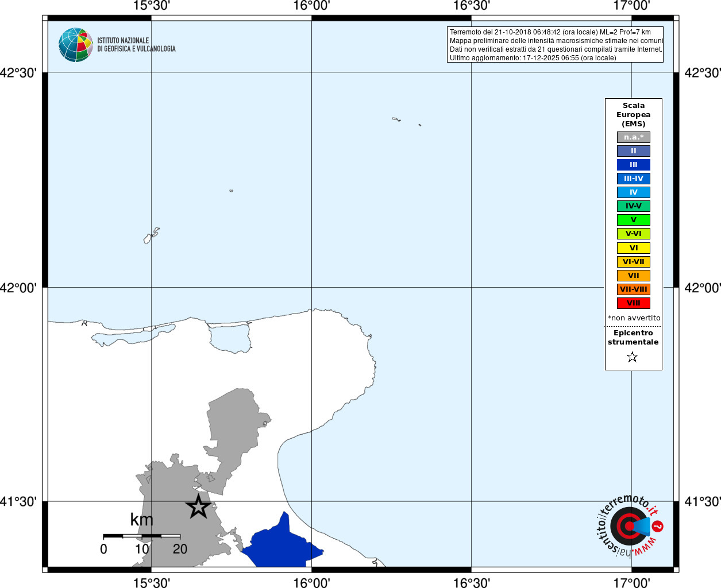Click the earthquake info text box
The image size is (721, 588).
coord(555,45)
